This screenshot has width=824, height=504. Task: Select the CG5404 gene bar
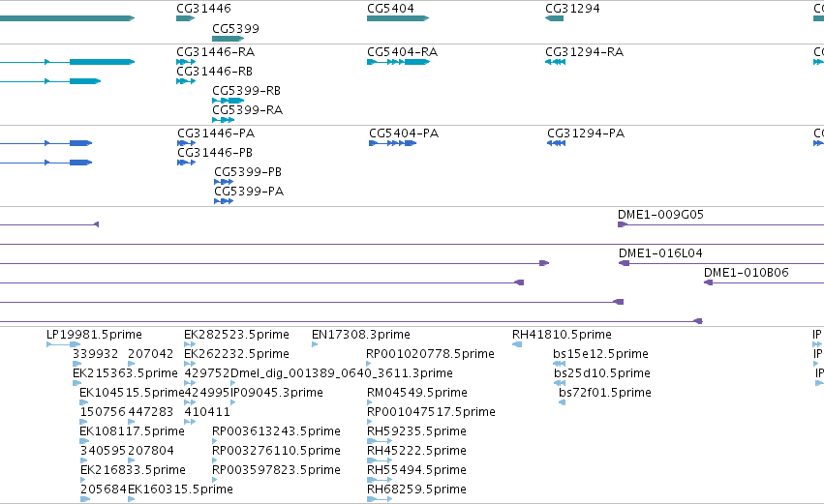398,18
